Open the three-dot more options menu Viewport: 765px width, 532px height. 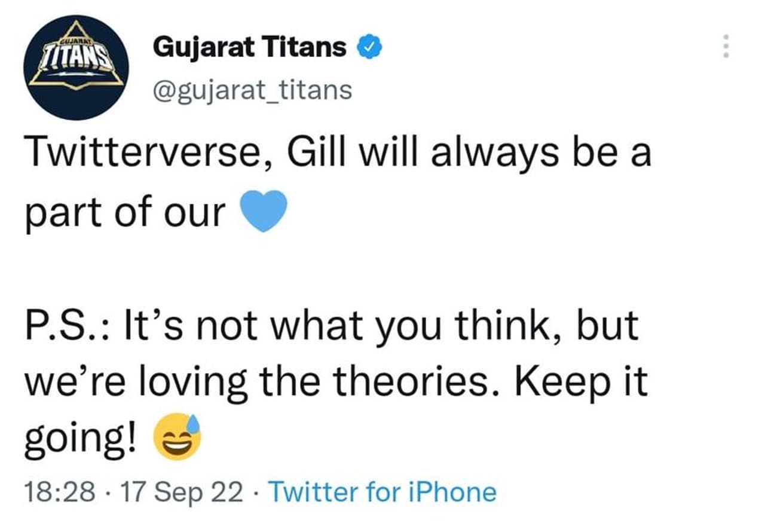(726, 46)
